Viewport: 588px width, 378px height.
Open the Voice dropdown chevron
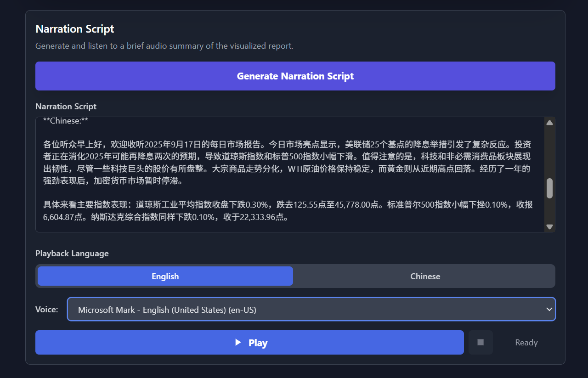(x=549, y=309)
